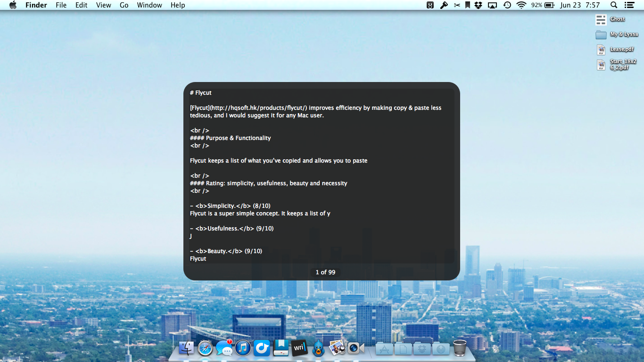Click 'Flycut is a super simple concept' line
The width and height of the screenshot is (644, 362).
tap(260, 214)
